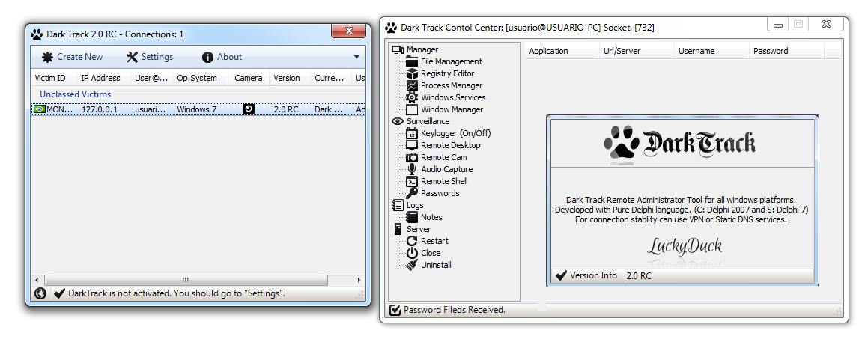This screenshot has height=342, width=868.
Task: Open the About toolbar item
Action: coord(222,56)
